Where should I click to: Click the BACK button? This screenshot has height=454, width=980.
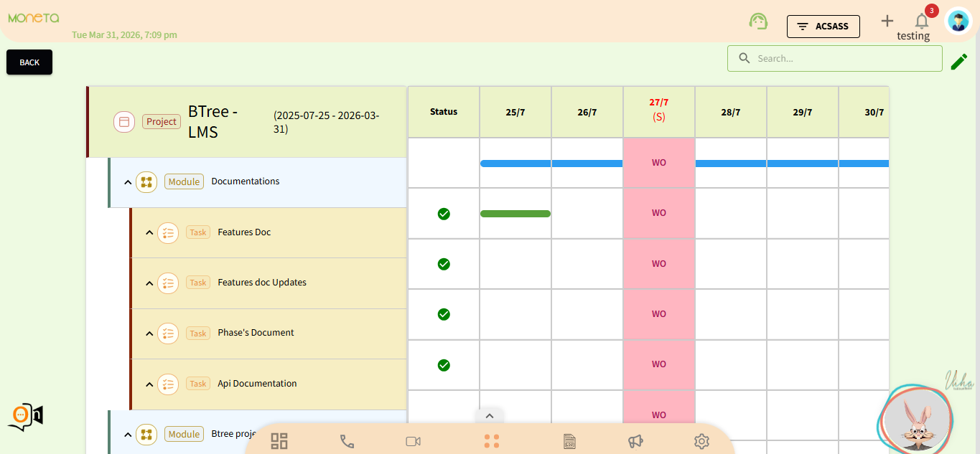pos(29,62)
